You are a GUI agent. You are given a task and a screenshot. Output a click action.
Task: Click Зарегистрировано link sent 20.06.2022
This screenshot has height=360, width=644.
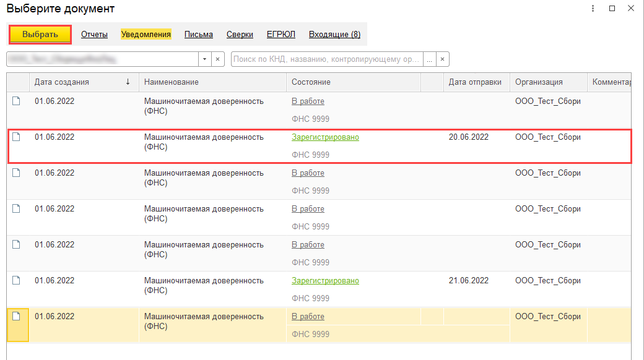325,137
